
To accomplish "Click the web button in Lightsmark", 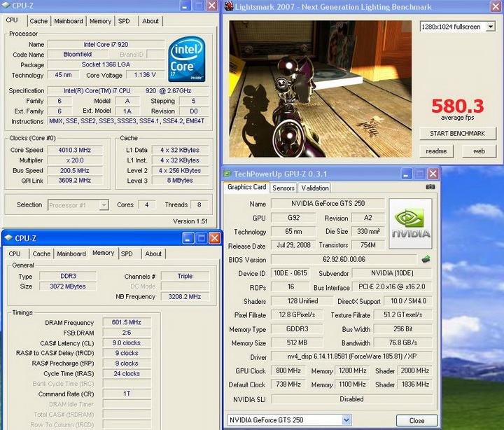I will [479, 151].
